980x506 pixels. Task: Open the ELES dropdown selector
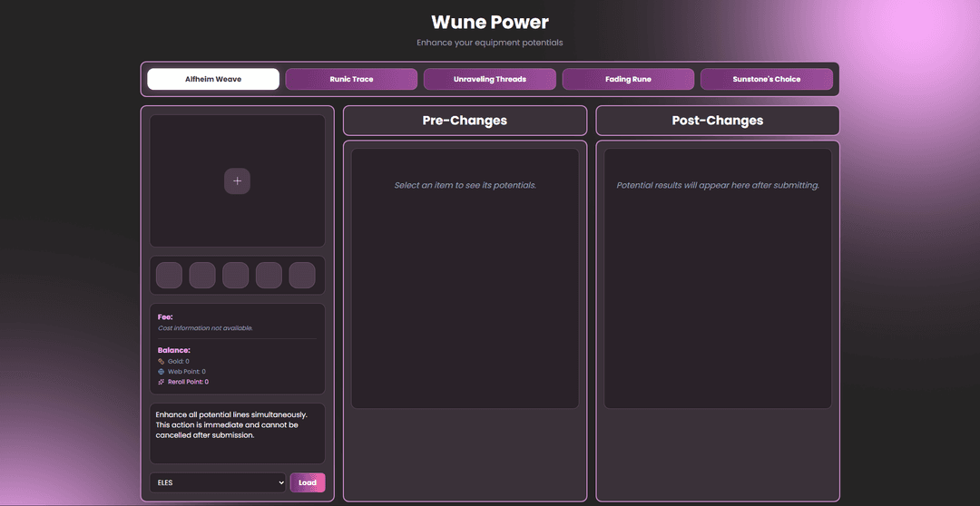click(218, 483)
